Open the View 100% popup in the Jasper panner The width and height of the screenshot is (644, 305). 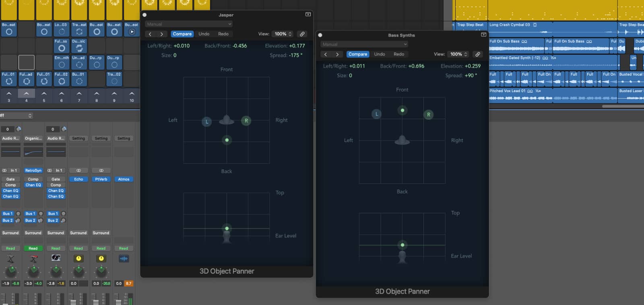(283, 34)
